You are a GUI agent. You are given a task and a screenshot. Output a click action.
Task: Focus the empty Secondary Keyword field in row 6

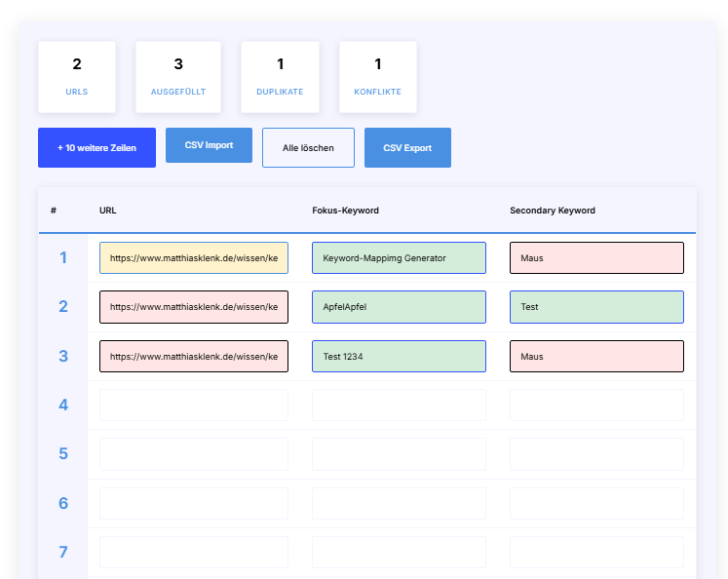pyautogui.click(x=596, y=503)
